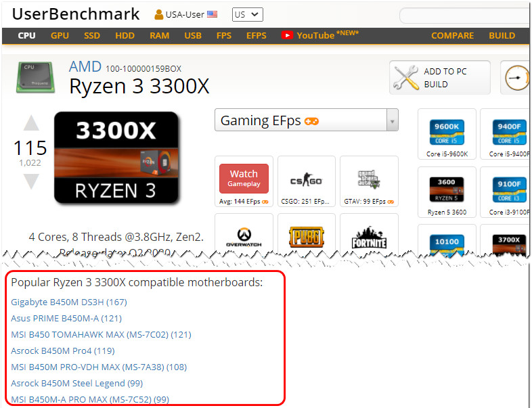Image resolution: width=532 pixels, height=408 pixels.
Task: Click the USA-User profile icon
Action: click(x=158, y=14)
